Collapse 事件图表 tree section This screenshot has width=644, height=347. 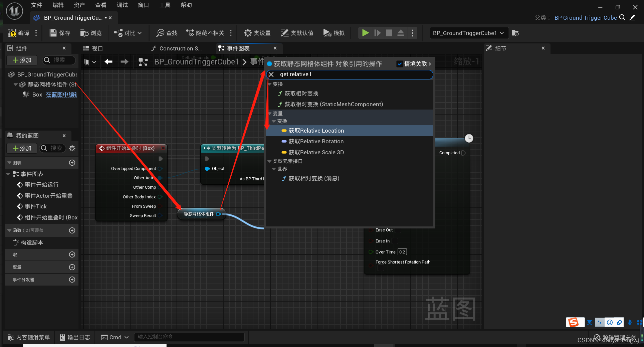coord(8,174)
